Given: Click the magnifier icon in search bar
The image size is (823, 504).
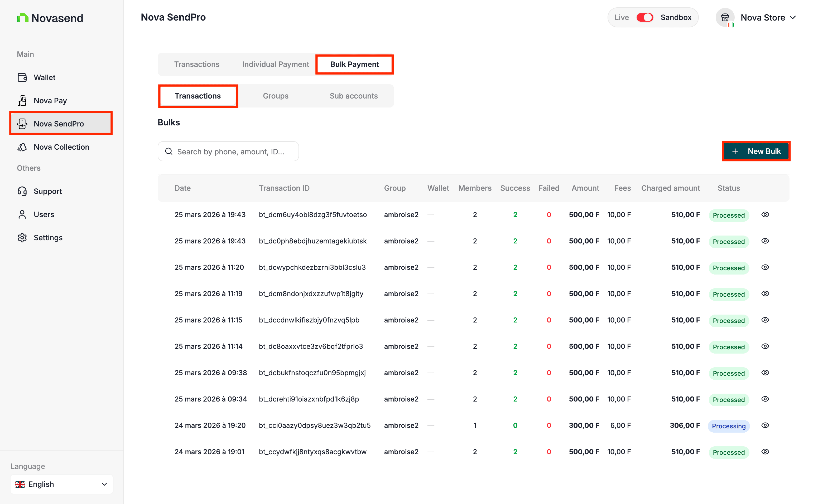Looking at the screenshot, I should point(169,151).
